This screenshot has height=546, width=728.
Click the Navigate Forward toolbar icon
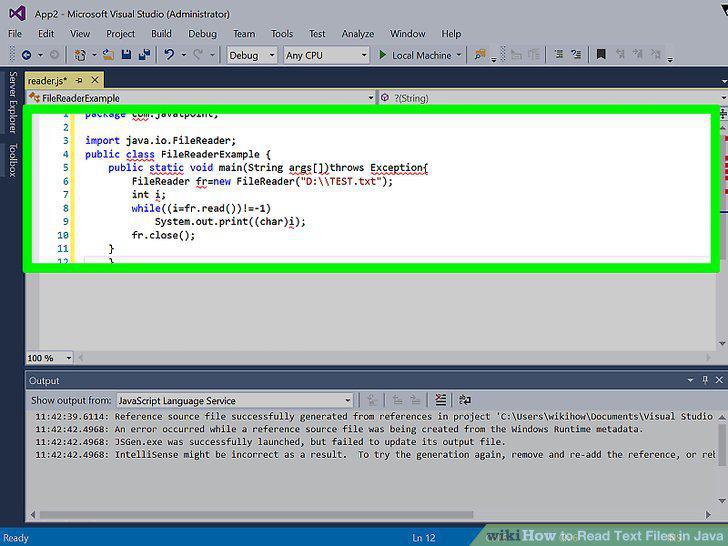[x=54, y=55]
